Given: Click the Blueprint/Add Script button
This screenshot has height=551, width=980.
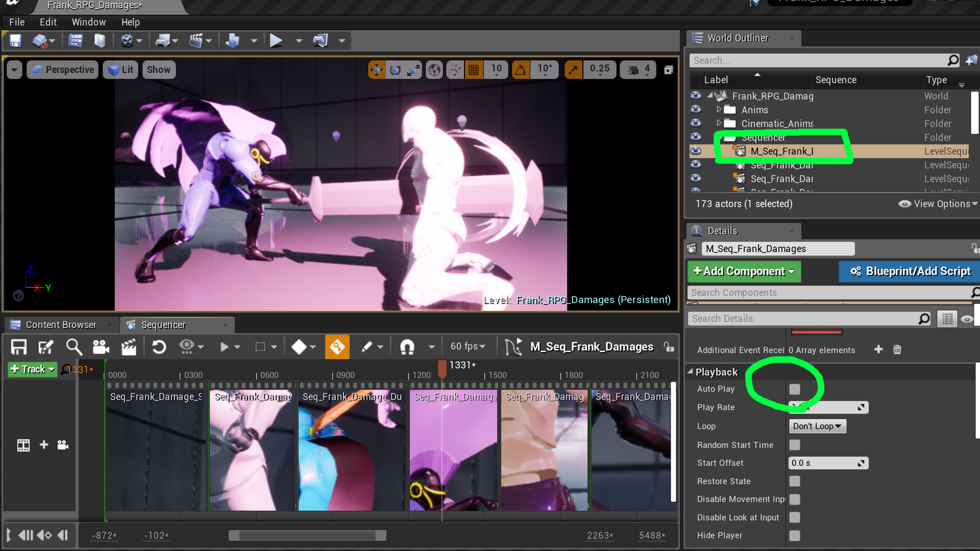Looking at the screenshot, I should pos(910,271).
